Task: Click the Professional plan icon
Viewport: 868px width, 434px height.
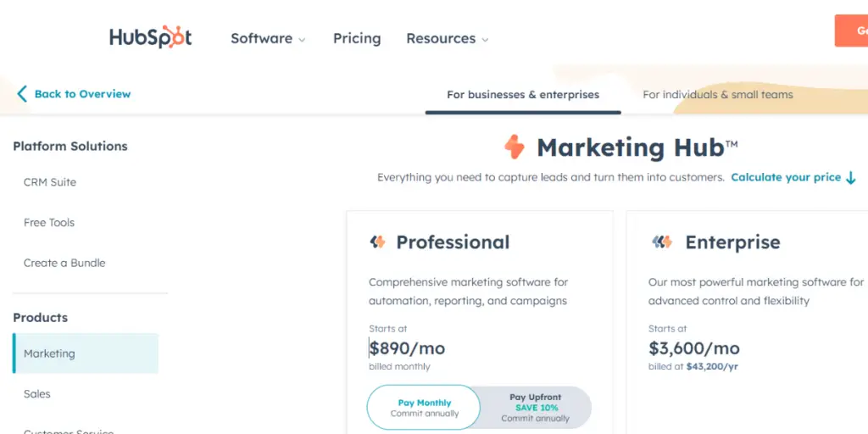Action: click(377, 242)
